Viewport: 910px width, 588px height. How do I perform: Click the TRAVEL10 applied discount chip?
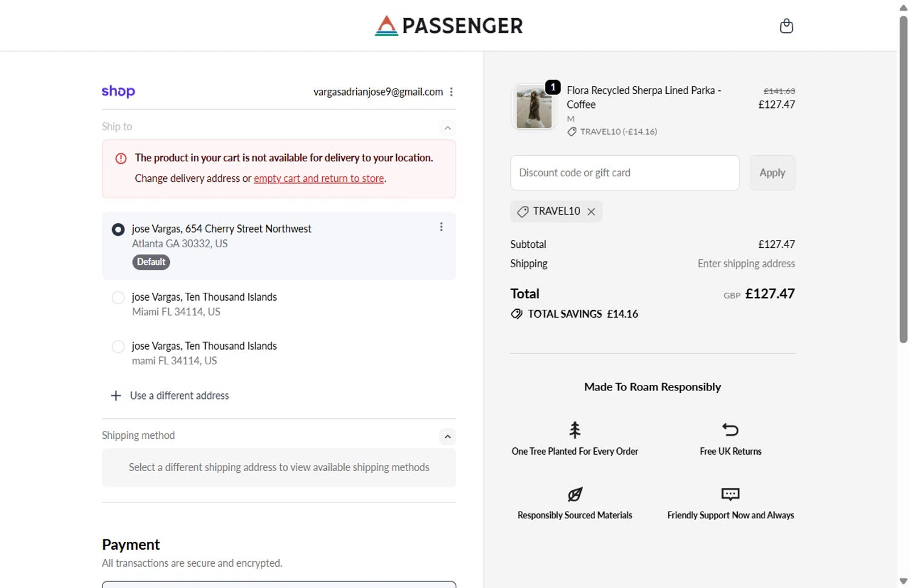556,212
